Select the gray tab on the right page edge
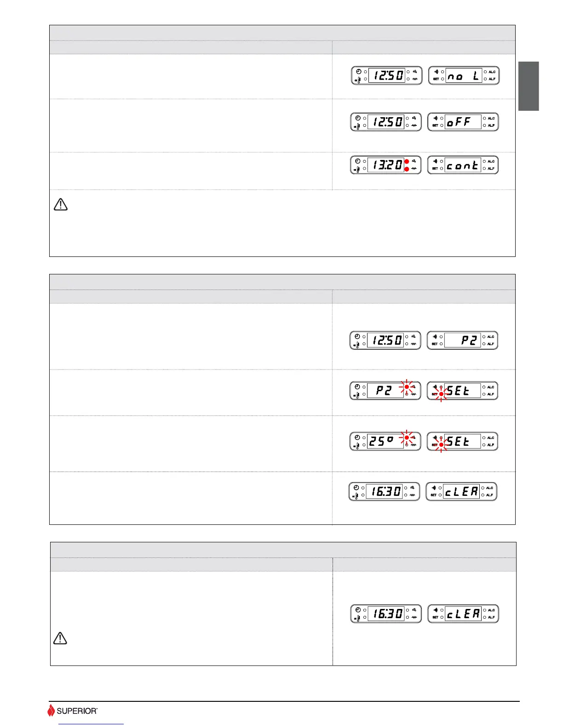 point(529,86)
